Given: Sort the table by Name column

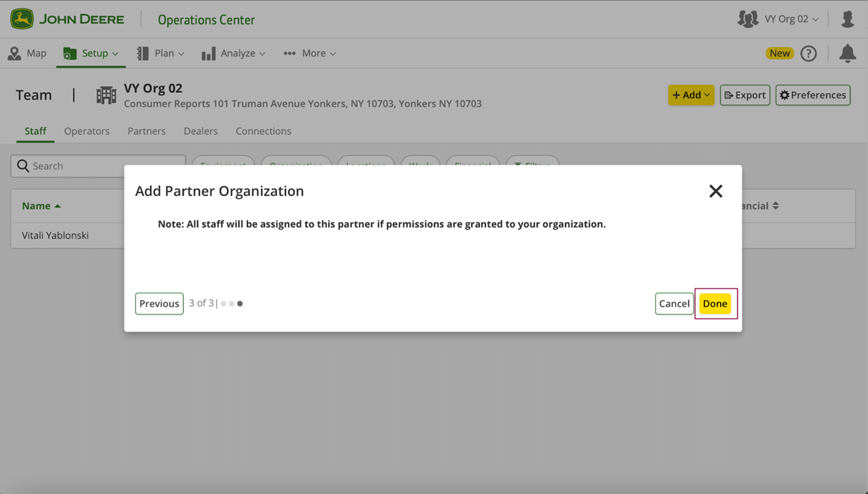Looking at the screenshot, I should click(41, 206).
